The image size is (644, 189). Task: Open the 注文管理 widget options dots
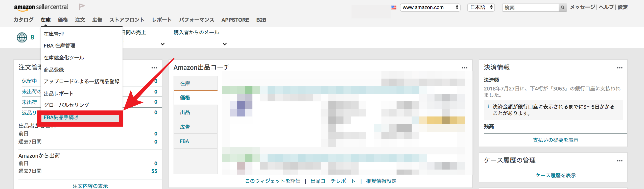point(154,68)
